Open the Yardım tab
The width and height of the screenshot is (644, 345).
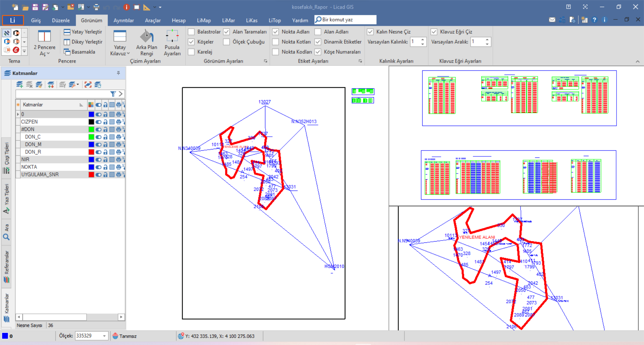[300, 20]
